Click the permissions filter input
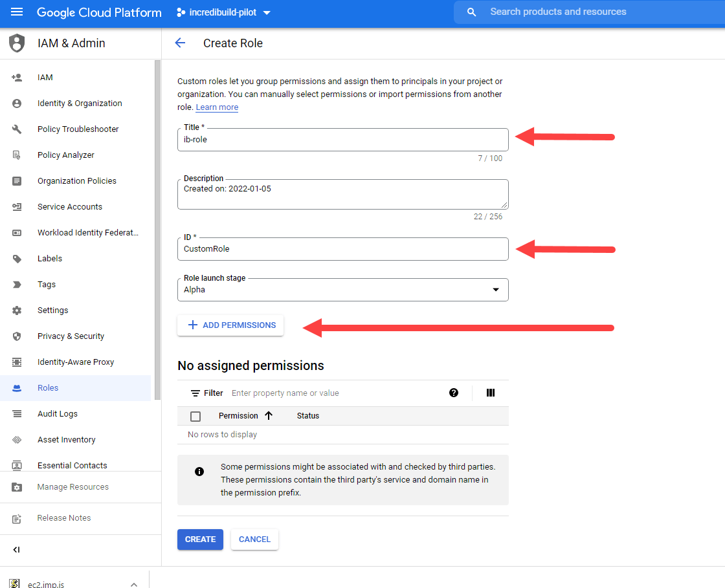This screenshot has width=725, height=588. click(x=335, y=393)
